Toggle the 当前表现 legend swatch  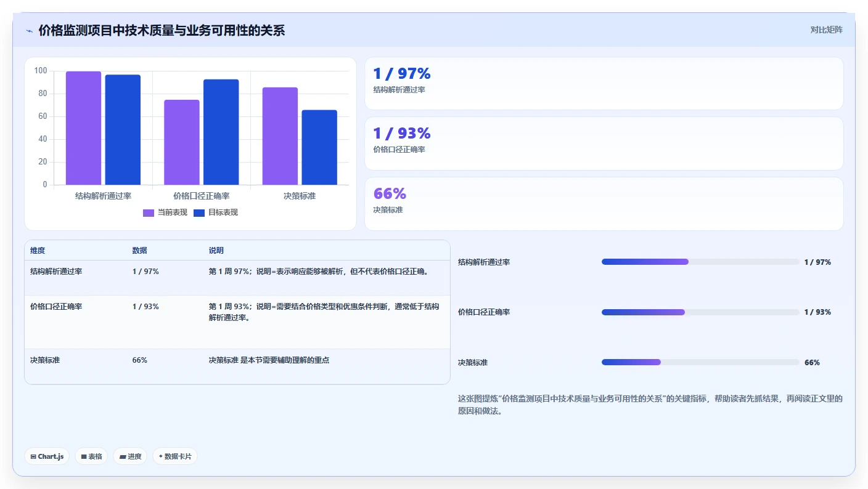[149, 212]
